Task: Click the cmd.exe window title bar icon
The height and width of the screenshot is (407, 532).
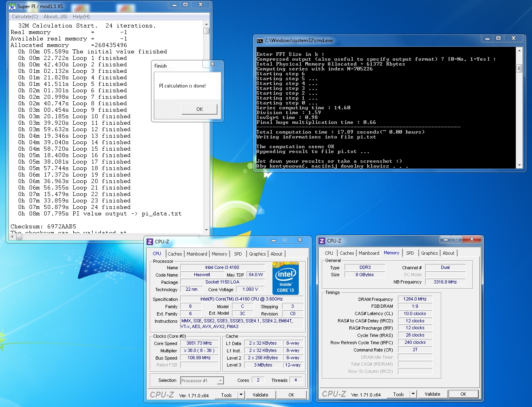Action: click(x=260, y=40)
